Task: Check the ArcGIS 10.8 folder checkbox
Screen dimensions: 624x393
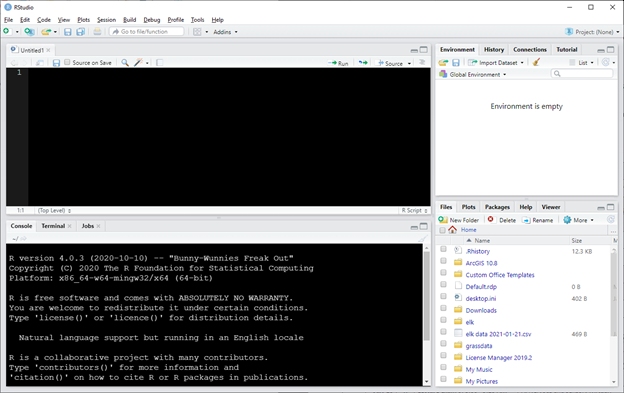Action: (x=443, y=261)
